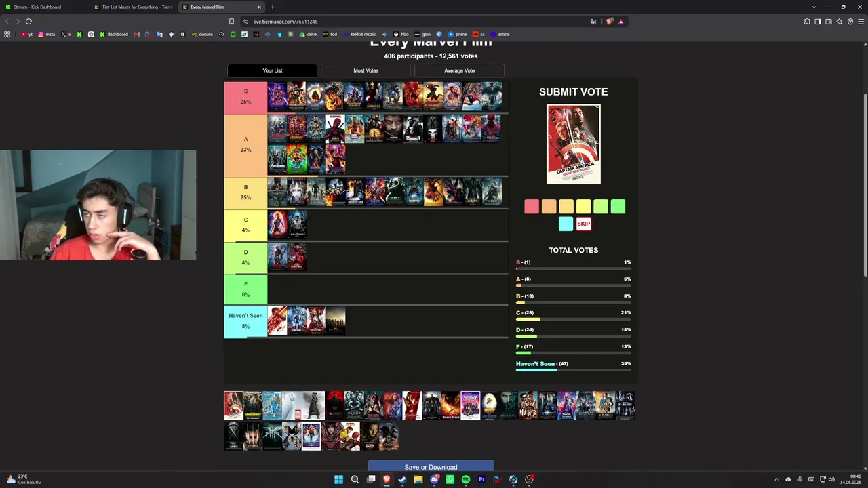The width and height of the screenshot is (868, 488).
Task: Open the clock showing 00:46
Action: [x=850, y=479]
